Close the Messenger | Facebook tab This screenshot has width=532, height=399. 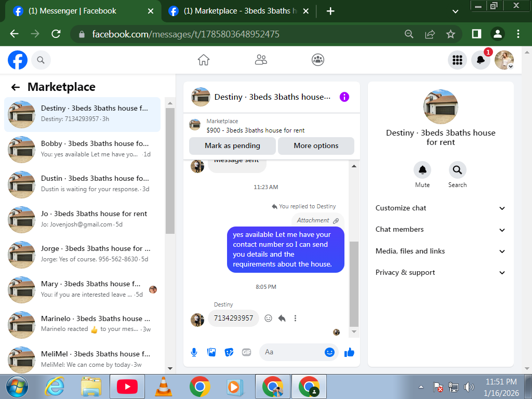(x=151, y=11)
